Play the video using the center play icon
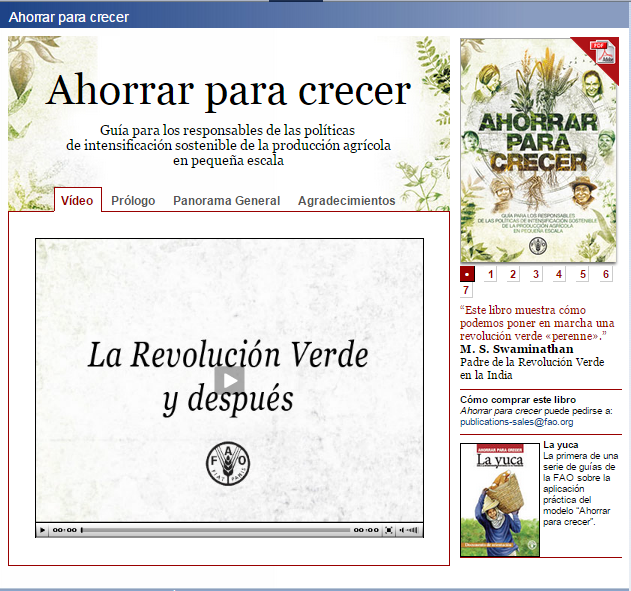 click(229, 380)
